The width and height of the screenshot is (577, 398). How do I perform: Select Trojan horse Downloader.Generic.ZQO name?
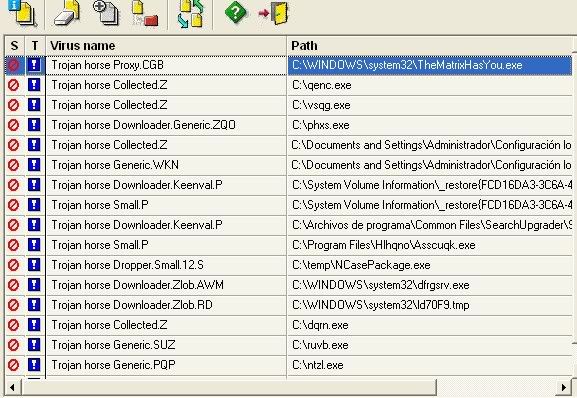pos(144,125)
